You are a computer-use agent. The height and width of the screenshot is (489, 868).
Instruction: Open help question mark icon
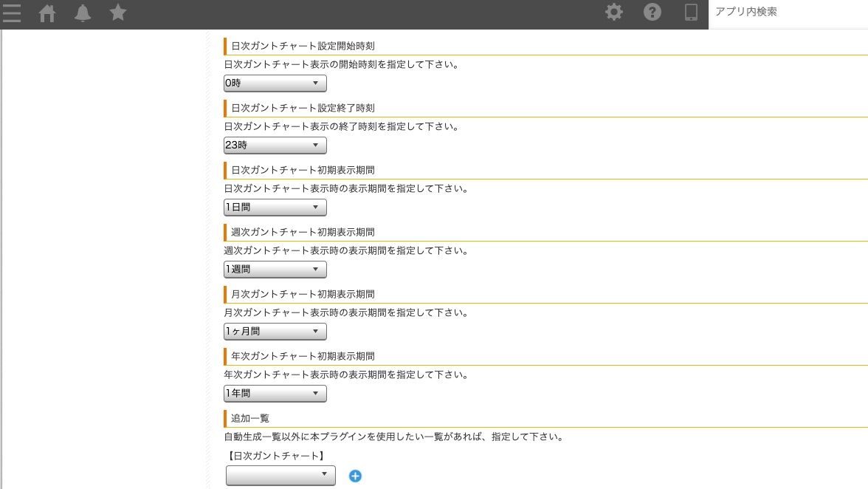(x=652, y=12)
